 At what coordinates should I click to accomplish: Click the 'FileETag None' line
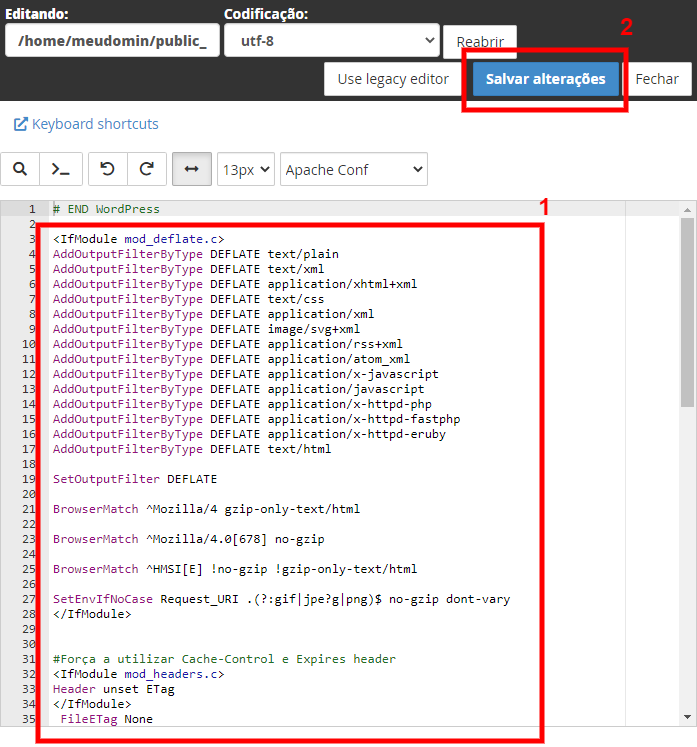point(107,719)
